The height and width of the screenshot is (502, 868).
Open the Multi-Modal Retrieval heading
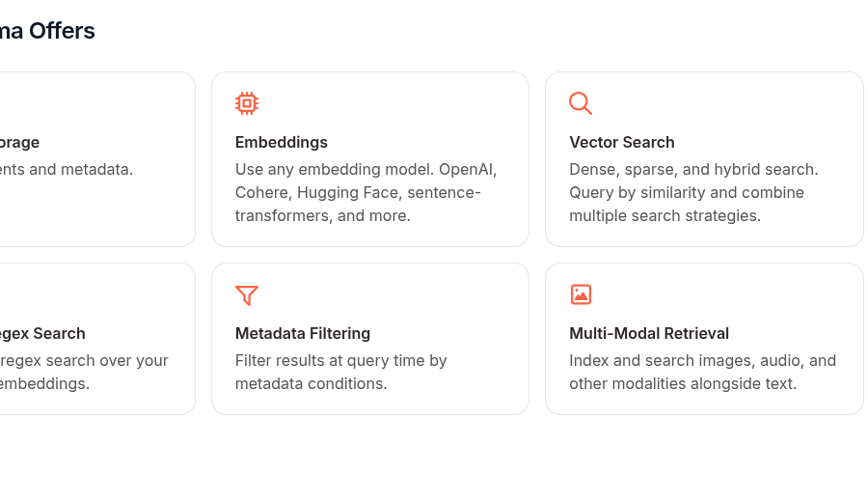649,334
